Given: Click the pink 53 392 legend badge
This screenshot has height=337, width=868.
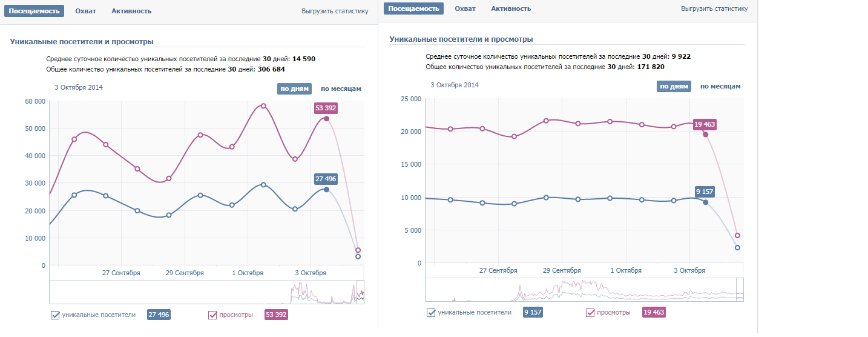Looking at the screenshot, I should click(x=276, y=315).
